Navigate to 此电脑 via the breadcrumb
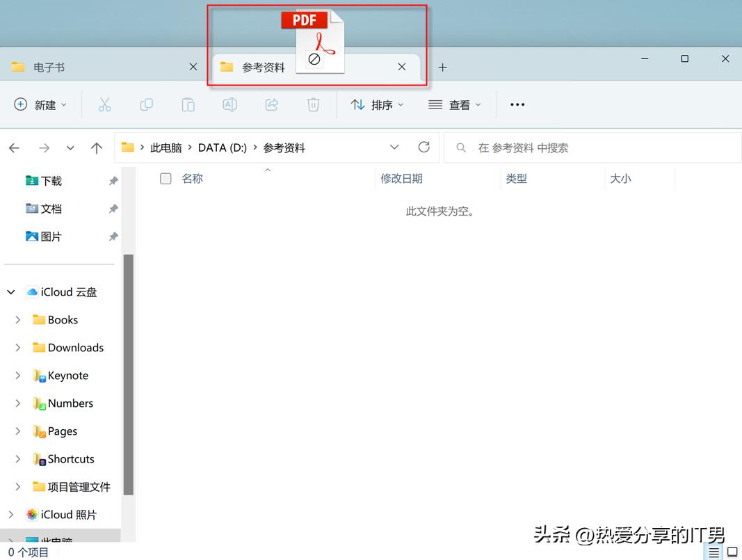The width and height of the screenshot is (742, 560). point(165,147)
